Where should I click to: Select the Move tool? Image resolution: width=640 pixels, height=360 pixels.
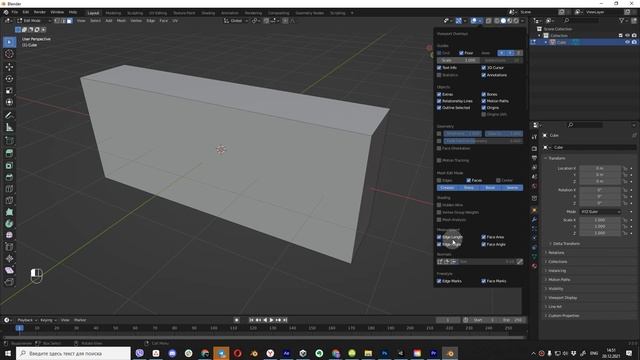click(9, 67)
